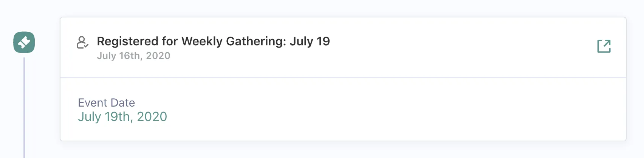Click the teal event ticket marker

click(24, 42)
